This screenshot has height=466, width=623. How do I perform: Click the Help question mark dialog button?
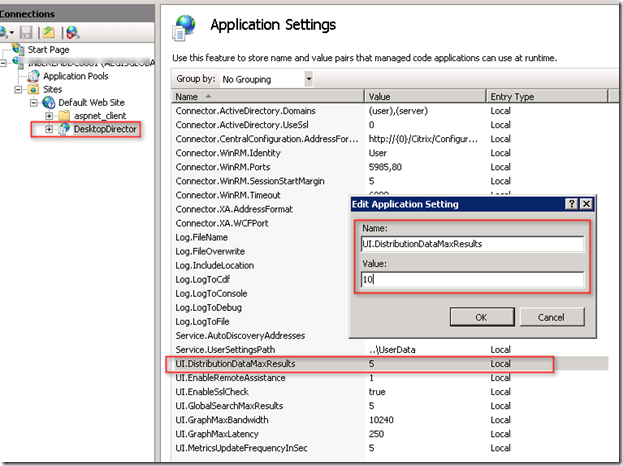pos(571,204)
